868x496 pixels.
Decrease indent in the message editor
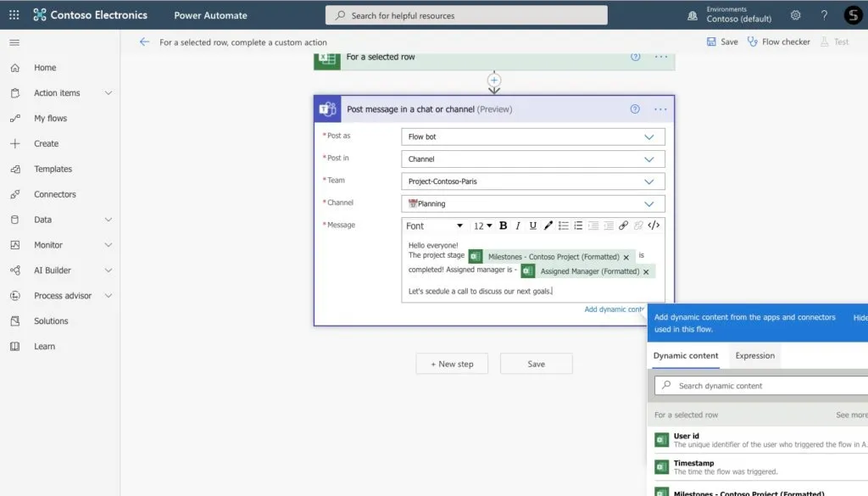click(593, 226)
